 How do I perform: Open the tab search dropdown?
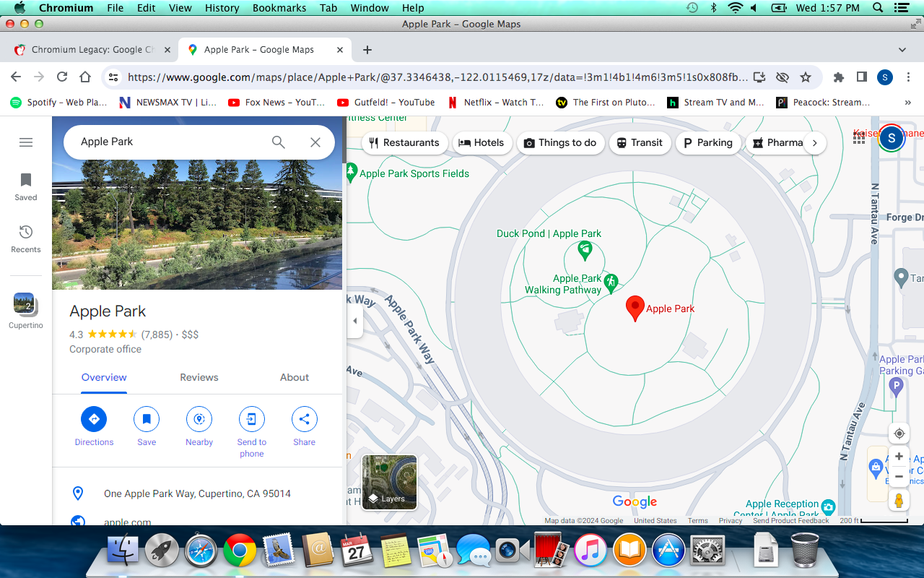tap(902, 50)
